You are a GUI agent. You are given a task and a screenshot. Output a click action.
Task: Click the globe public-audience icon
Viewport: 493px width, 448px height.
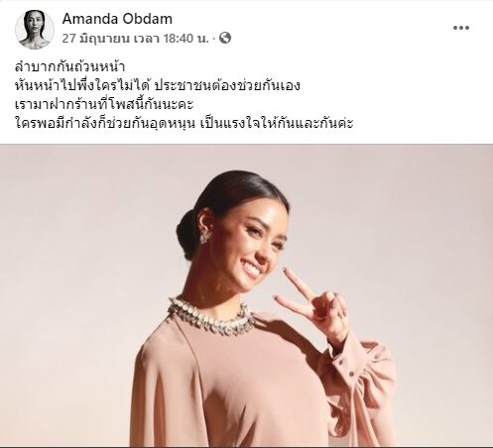click(225, 38)
